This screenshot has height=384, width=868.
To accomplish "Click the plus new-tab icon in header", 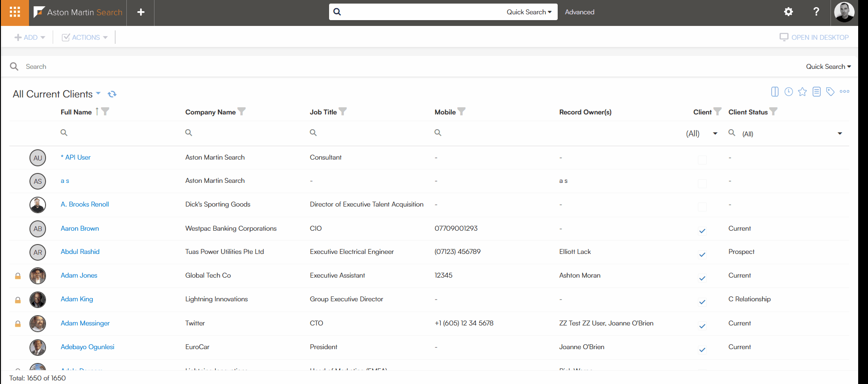I will click(x=141, y=12).
